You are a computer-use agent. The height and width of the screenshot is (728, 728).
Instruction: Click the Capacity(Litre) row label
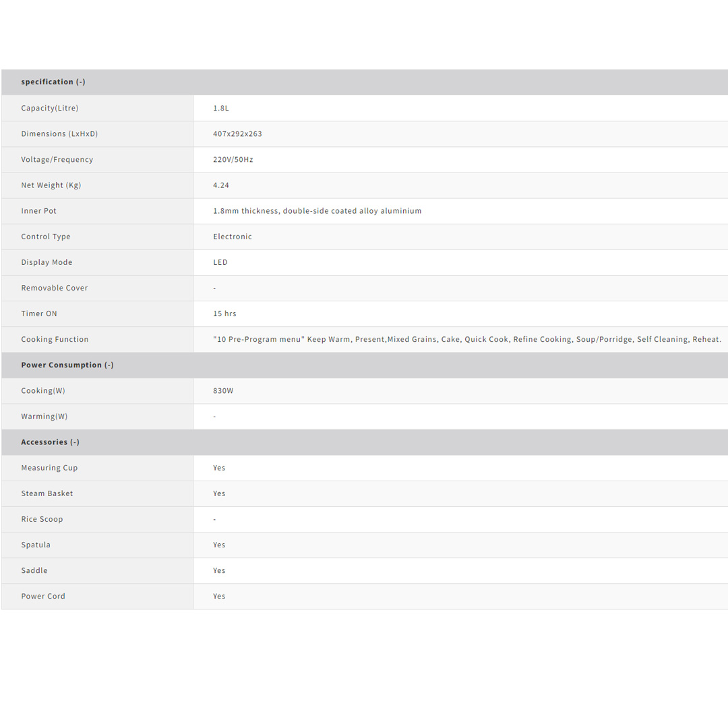(50, 109)
